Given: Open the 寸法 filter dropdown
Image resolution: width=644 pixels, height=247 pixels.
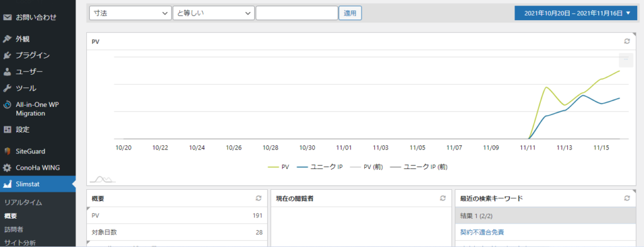Looking at the screenshot, I should coord(130,13).
